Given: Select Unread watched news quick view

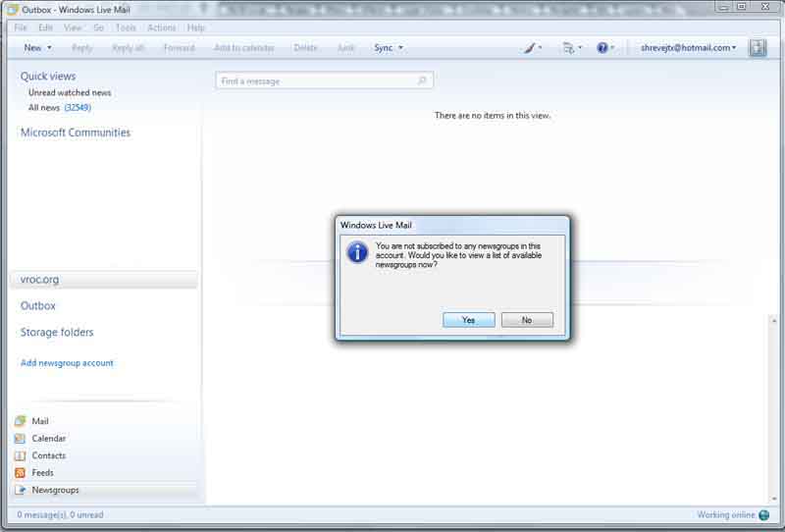Looking at the screenshot, I should click(70, 92).
